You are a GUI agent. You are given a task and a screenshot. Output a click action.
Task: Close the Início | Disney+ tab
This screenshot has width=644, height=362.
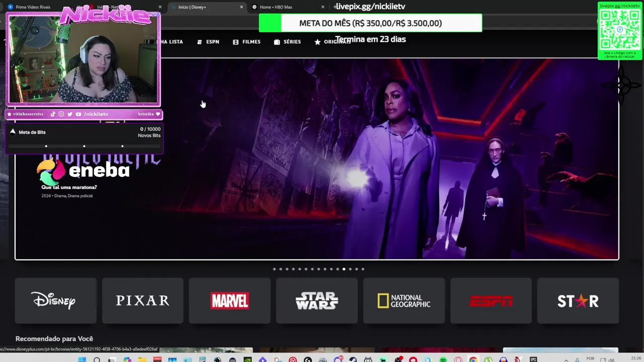[242, 7]
